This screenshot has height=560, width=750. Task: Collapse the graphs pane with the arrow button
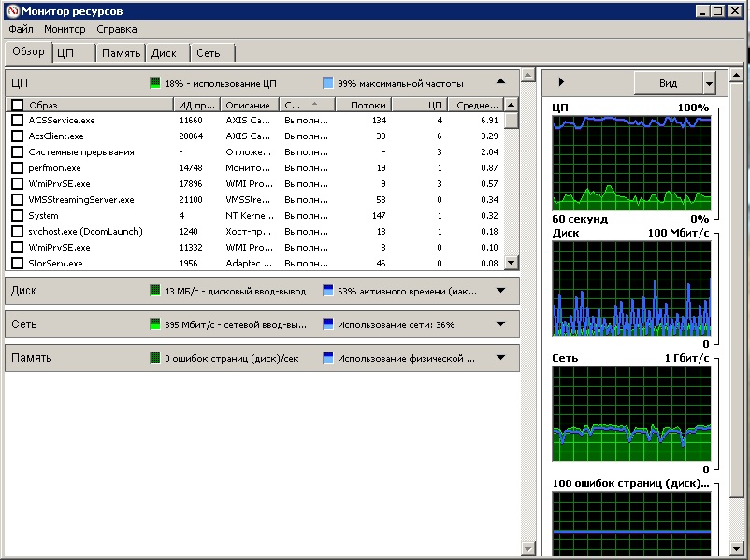tap(560, 82)
